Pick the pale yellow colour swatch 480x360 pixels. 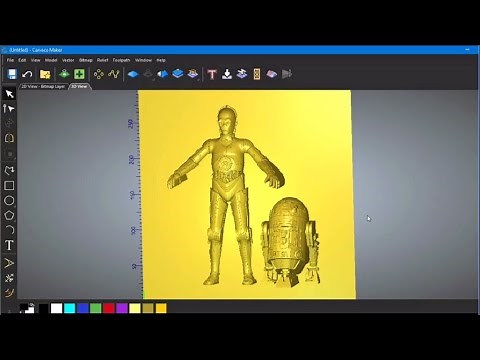[x=135, y=308]
